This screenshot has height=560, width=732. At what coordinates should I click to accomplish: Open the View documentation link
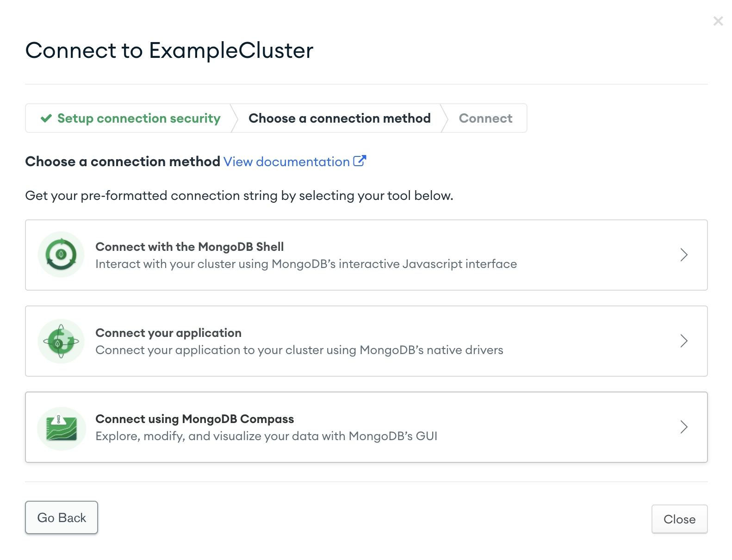[286, 162]
